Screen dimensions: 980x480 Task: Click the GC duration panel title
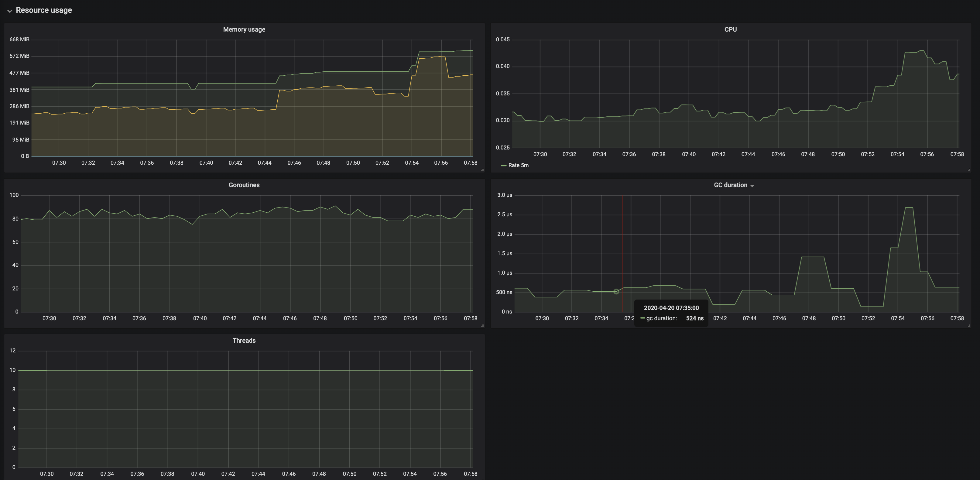pos(730,185)
